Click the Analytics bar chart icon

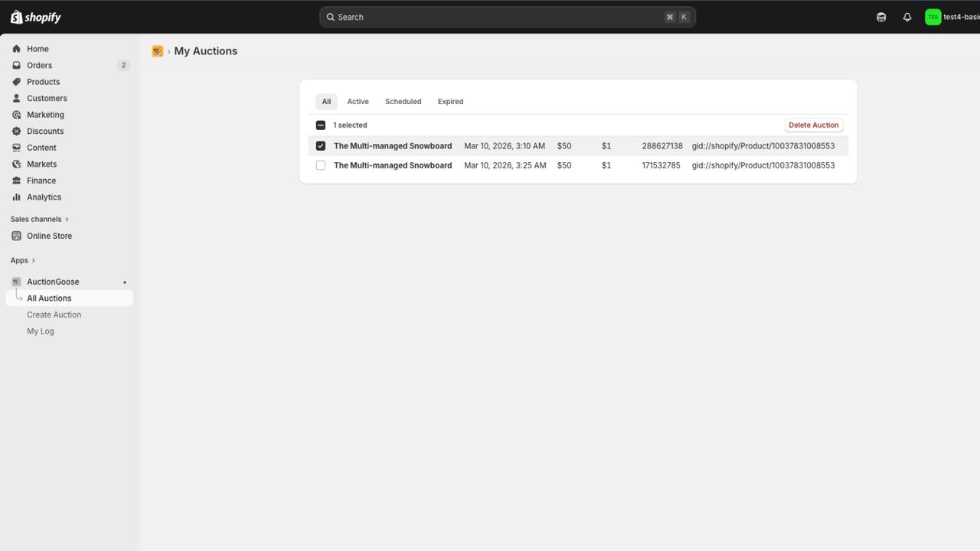pos(17,197)
